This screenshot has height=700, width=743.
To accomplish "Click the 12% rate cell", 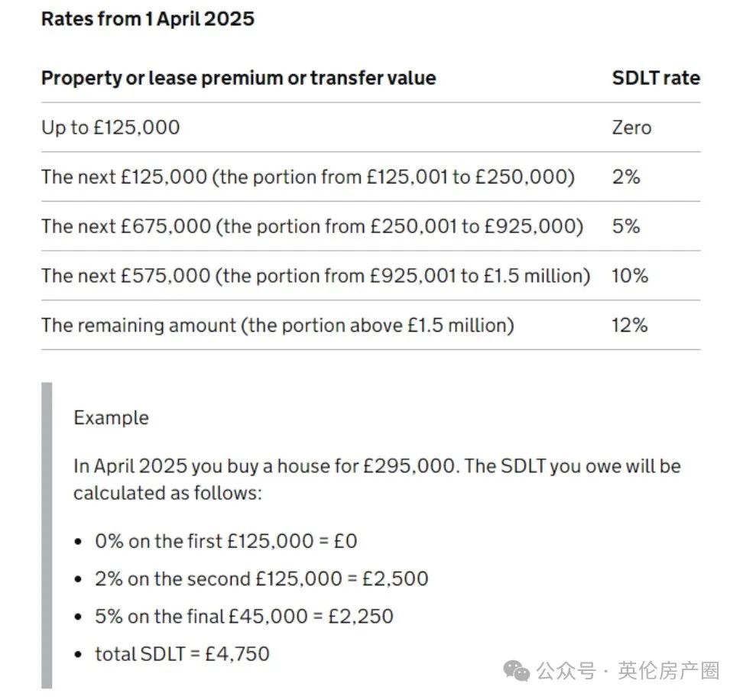I will [629, 325].
